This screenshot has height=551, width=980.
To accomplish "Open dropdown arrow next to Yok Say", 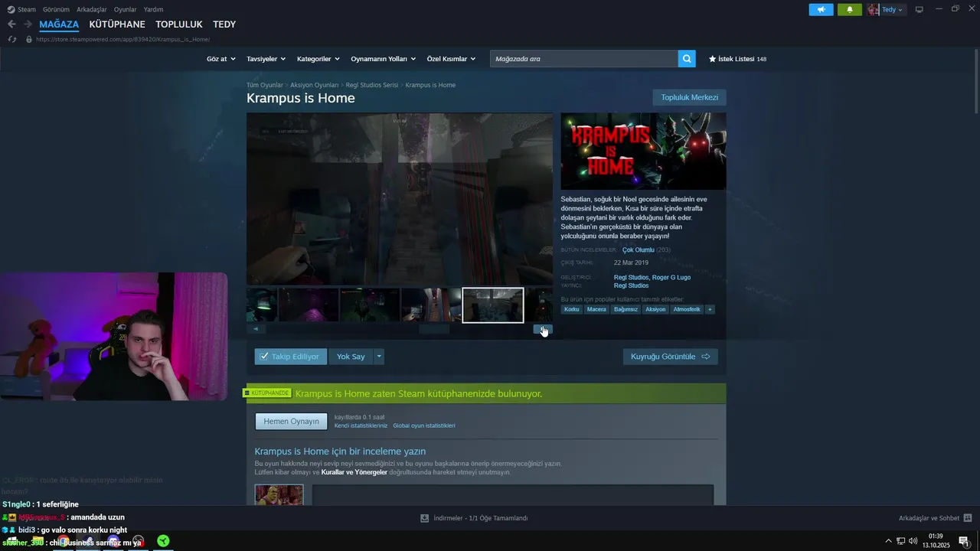I will (x=378, y=357).
